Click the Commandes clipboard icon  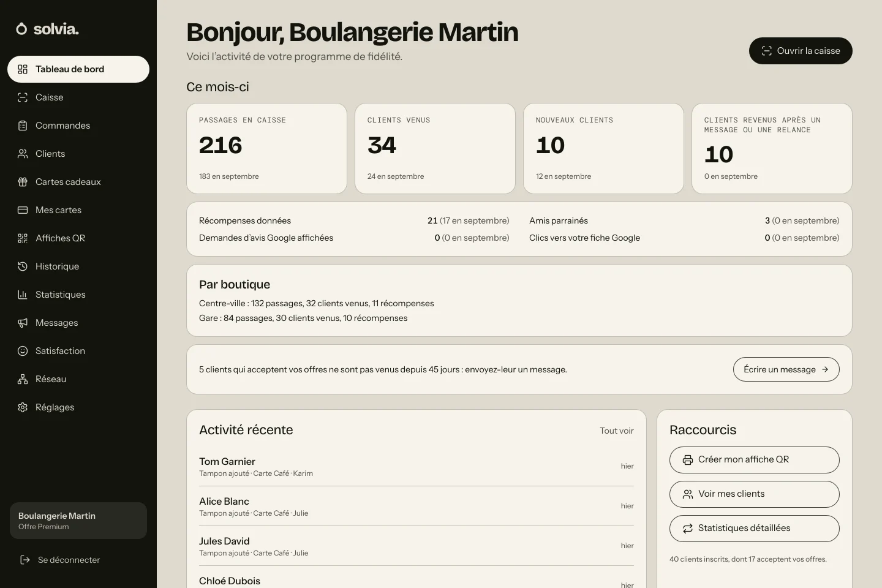click(x=23, y=126)
